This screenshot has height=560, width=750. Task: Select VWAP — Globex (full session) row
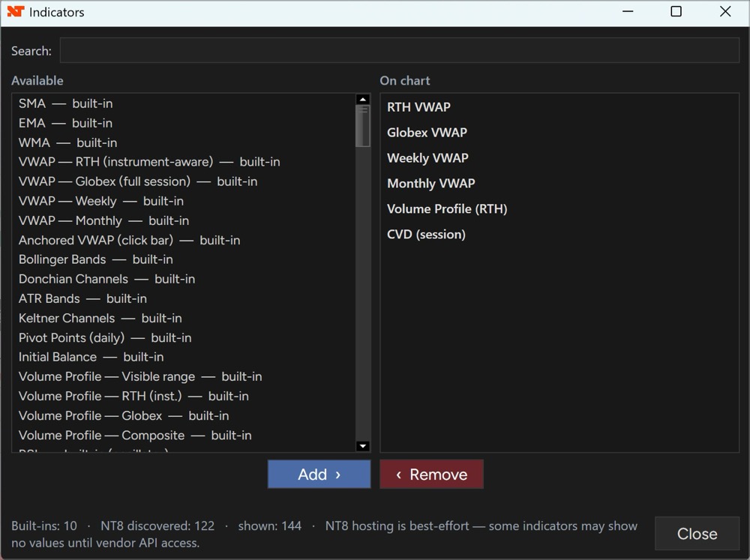[x=184, y=181]
